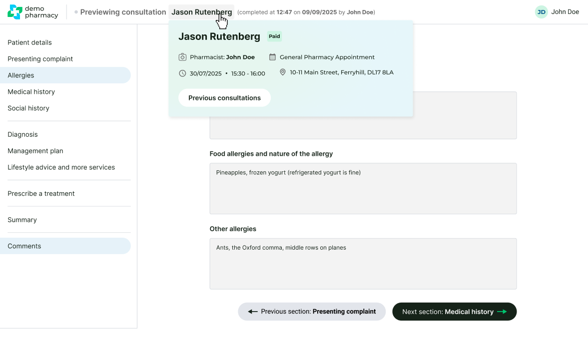This screenshot has height=364, width=588.
Task: Click the Jason Rutenberg name in header
Action: click(201, 12)
